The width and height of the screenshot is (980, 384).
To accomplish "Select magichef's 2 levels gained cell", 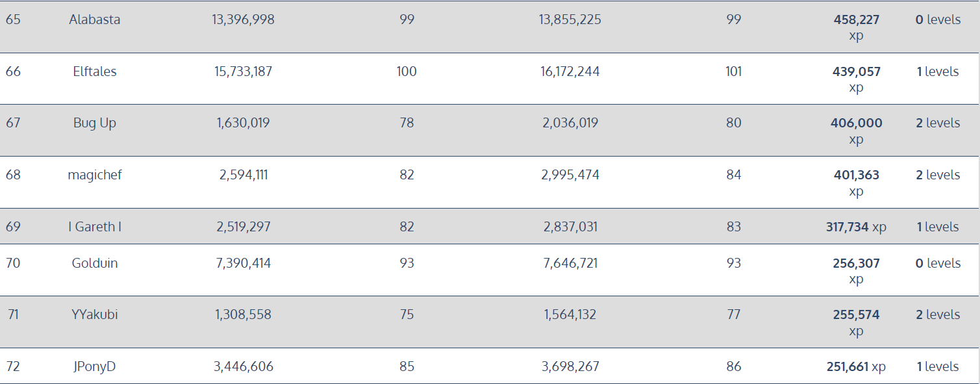I will [938, 175].
